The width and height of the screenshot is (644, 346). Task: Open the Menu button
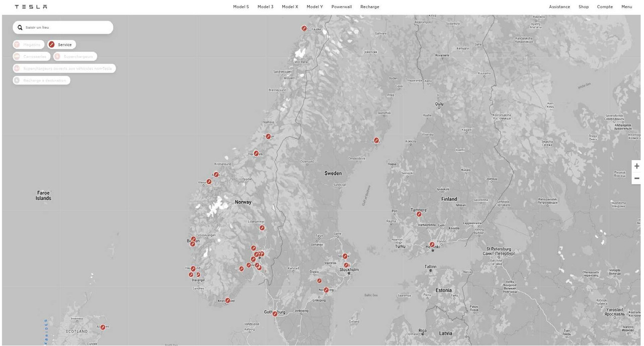pos(626,7)
